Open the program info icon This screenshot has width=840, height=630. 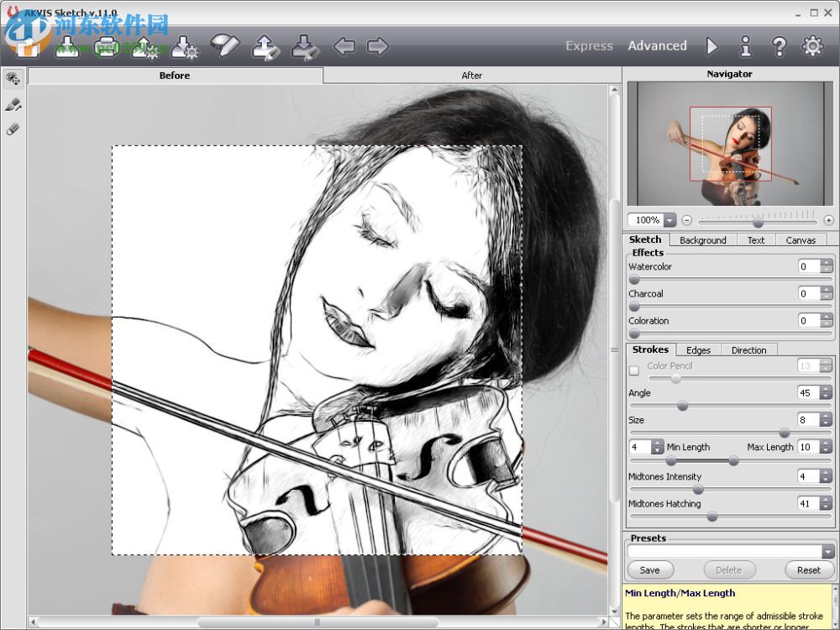click(745, 46)
